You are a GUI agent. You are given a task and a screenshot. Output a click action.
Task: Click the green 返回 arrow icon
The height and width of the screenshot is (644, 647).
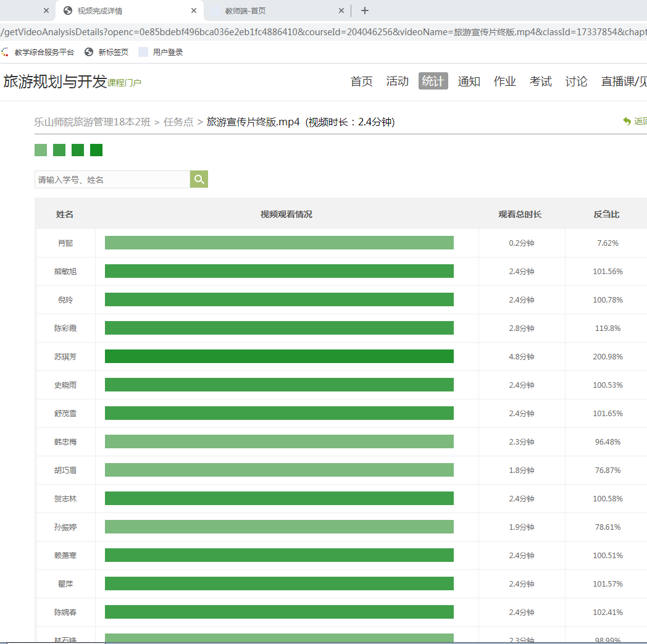[x=627, y=122]
